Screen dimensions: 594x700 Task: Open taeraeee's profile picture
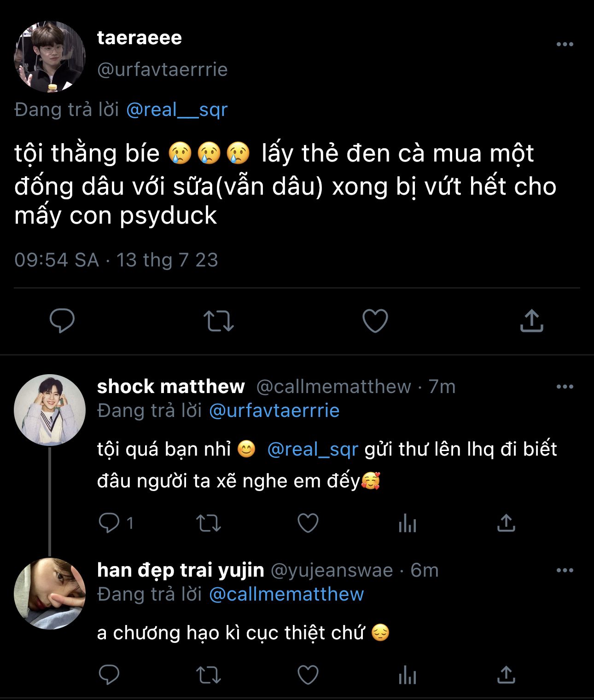[50, 57]
